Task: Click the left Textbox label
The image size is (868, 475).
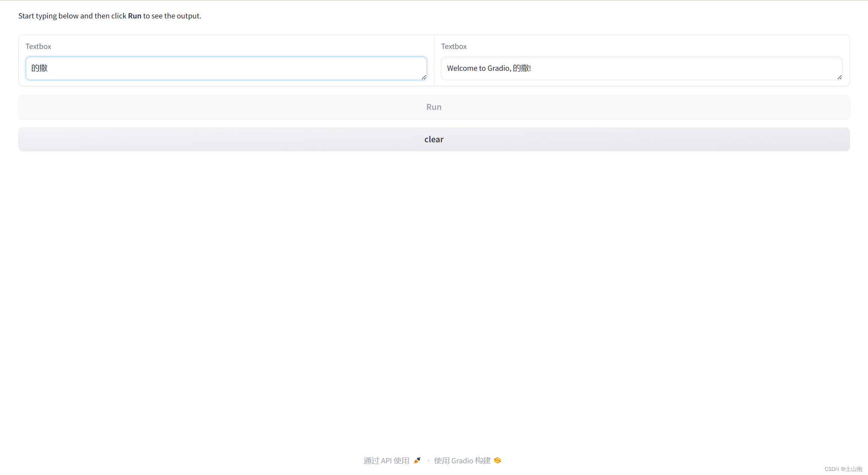Action: click(38, 46)
